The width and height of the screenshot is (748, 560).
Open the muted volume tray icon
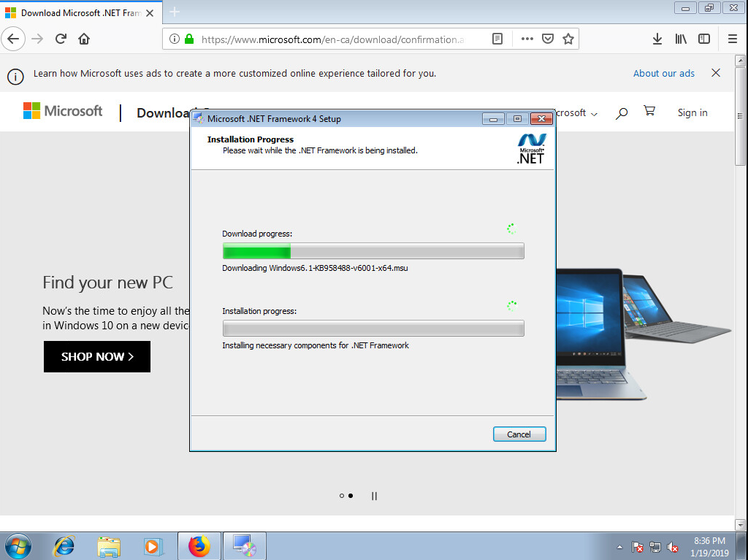pyautogui.click(x=673, y=547)
